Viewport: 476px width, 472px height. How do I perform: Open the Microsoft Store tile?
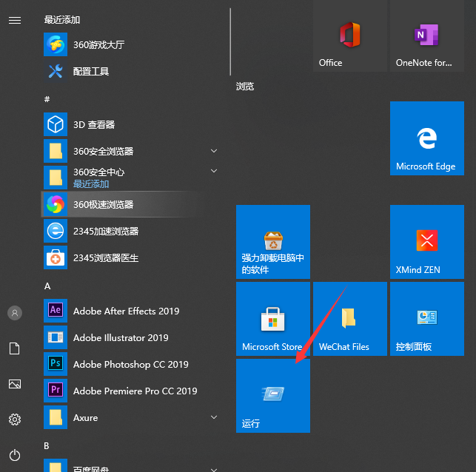tap(272, 319)
